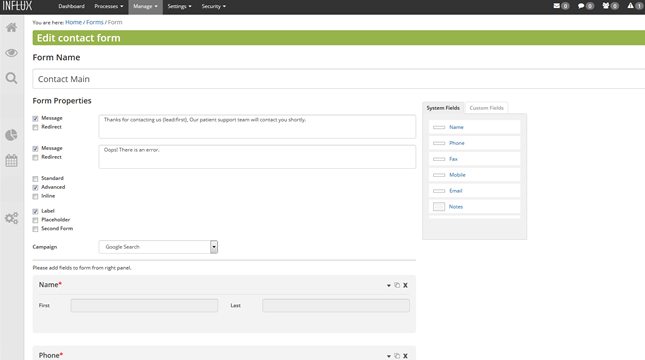Open the pie chart reports icon
The image size is (645, 360).
(x=12, y=135)
